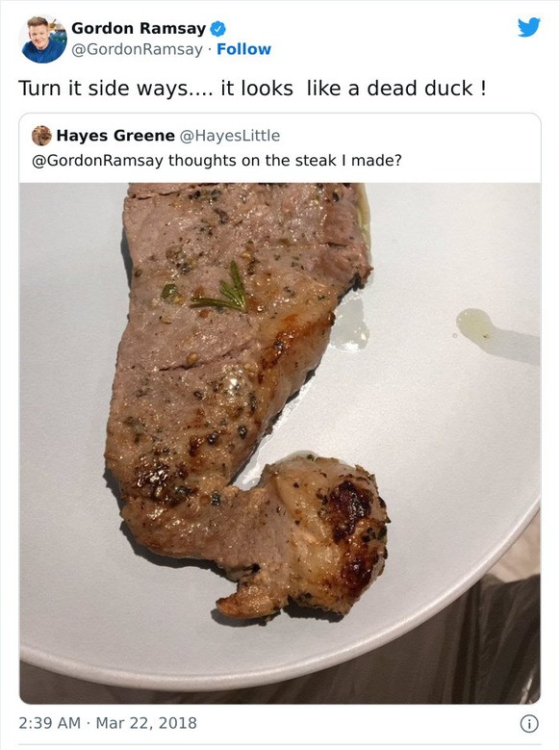Click the Gordon Ramsay display name
The height and width of the screenshot is (750, 560).
click(139, 28)
